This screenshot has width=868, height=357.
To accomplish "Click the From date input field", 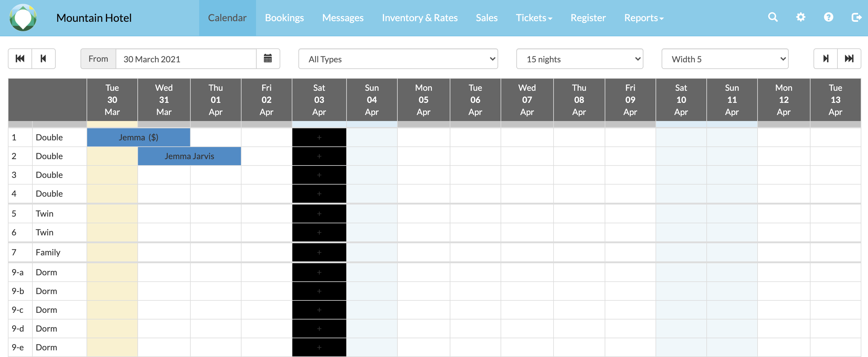I will coord(186,59).
